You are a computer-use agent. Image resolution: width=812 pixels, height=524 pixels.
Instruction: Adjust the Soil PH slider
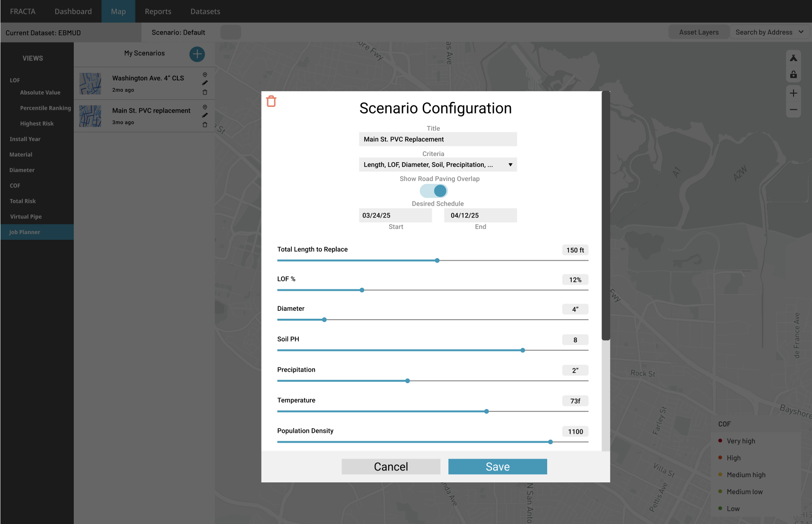point(523,350)
